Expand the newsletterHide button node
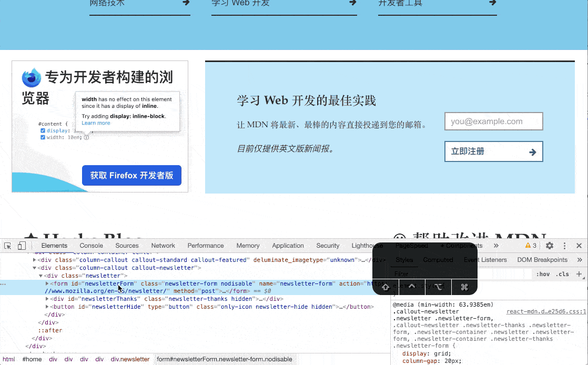588x365 pixels. [x=47, y=307]
